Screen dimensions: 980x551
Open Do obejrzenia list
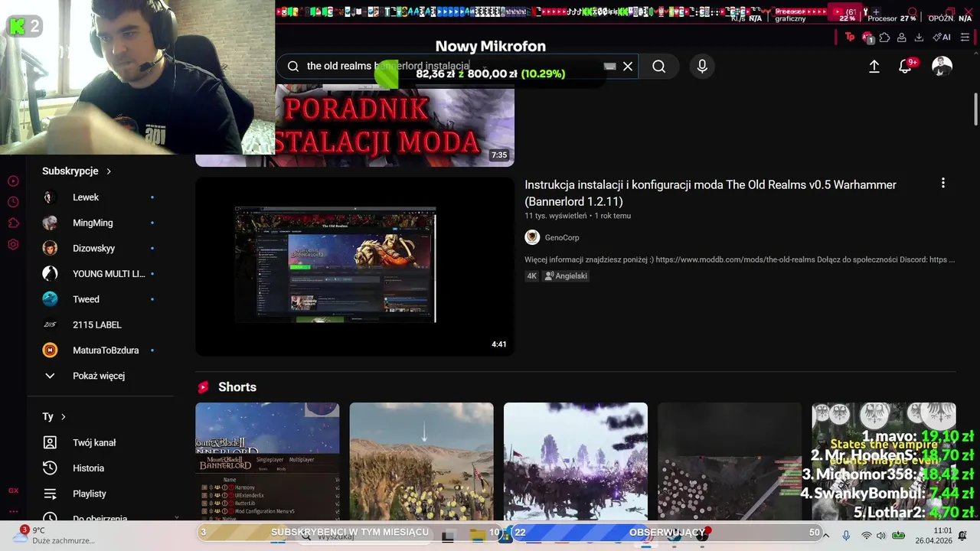pos(100,518)
